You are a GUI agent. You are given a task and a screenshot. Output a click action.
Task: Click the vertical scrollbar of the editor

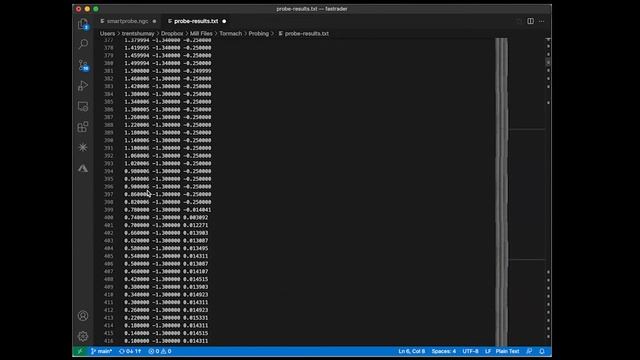[x=548, y=192]
